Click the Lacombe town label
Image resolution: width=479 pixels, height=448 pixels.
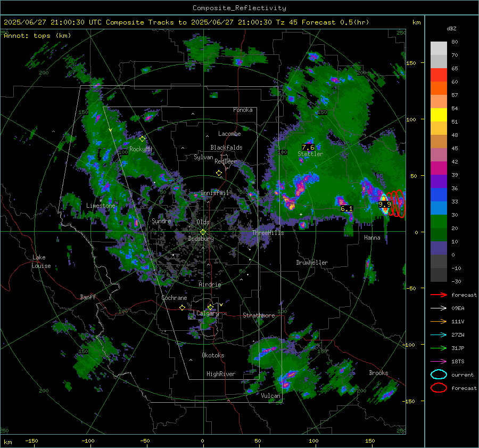click(229, 134)
